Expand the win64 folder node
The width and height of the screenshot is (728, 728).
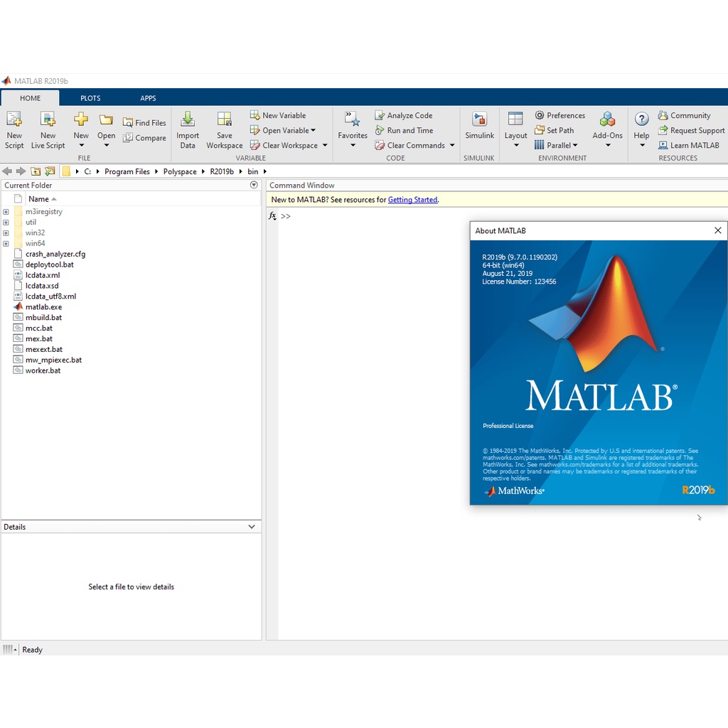6,244
